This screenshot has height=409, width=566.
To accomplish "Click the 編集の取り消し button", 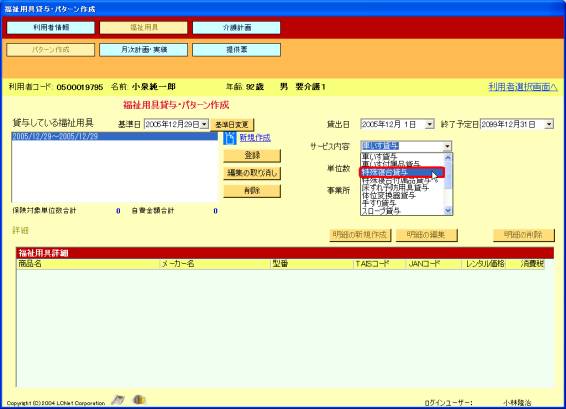I will tap(252, 173).
